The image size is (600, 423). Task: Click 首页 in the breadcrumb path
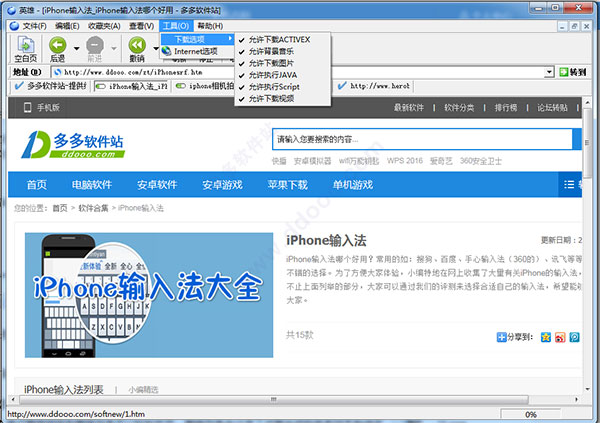point(60,208)
